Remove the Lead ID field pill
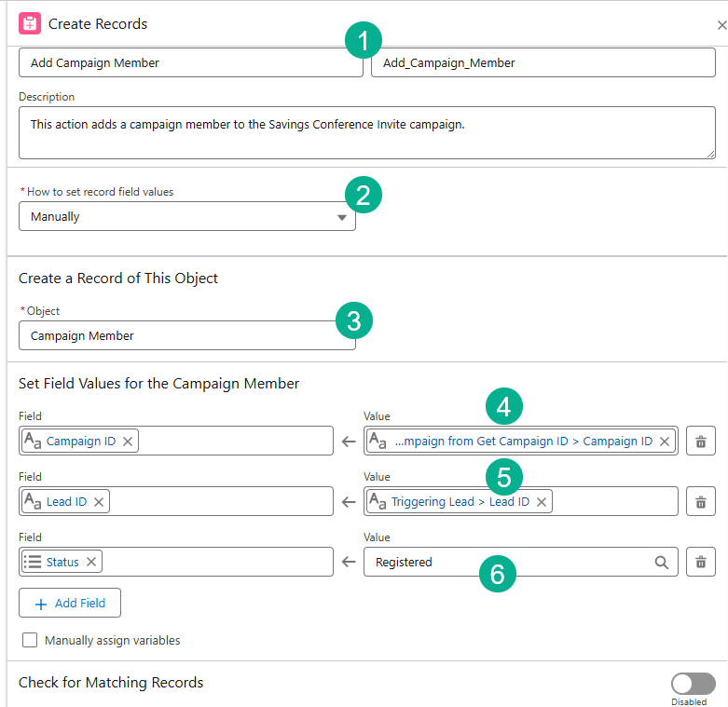 click(x=99, y=502)
